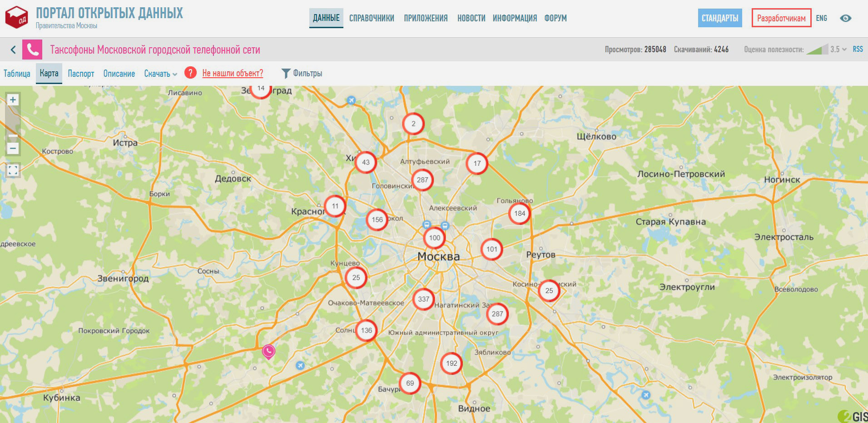Click the Истра label on the map

pyautogui.click(x=125, y=143)
